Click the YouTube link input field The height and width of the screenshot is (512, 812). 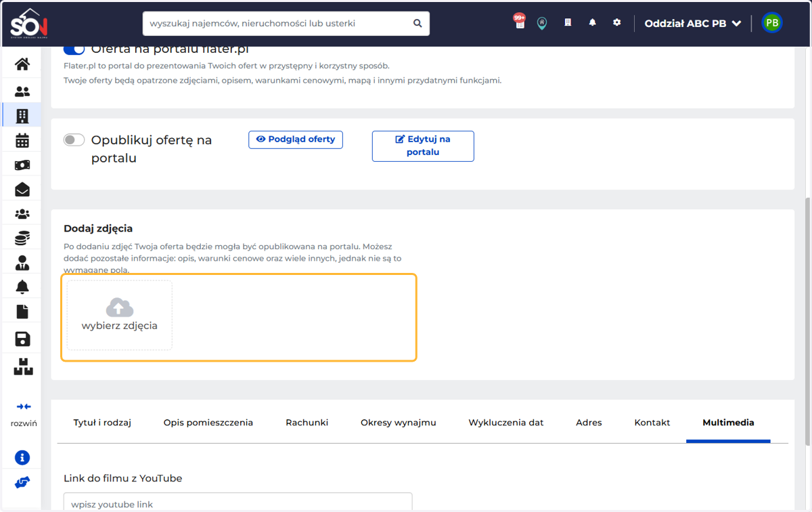tap(238, 503)
